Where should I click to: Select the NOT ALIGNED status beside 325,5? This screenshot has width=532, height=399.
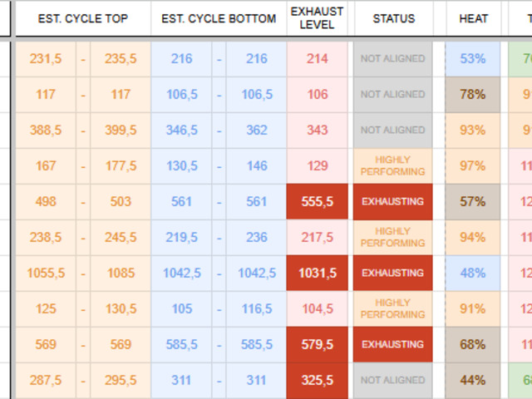coord(392,380)
